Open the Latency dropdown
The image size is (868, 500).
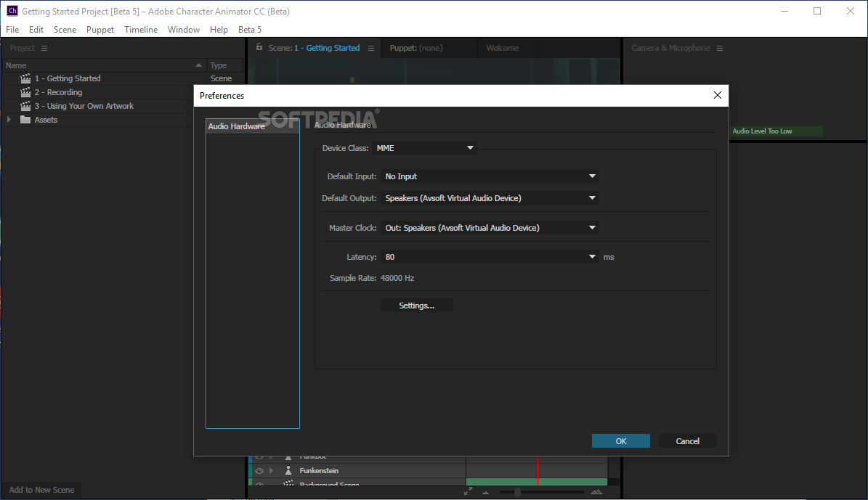[490, 257]
